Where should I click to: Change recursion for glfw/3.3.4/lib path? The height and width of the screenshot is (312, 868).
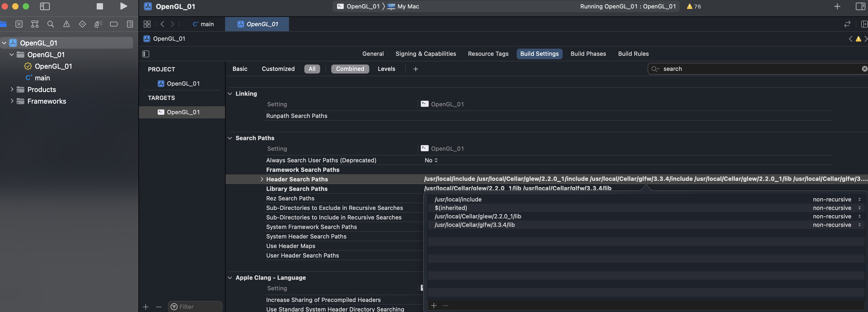click(x=837, y=225)
